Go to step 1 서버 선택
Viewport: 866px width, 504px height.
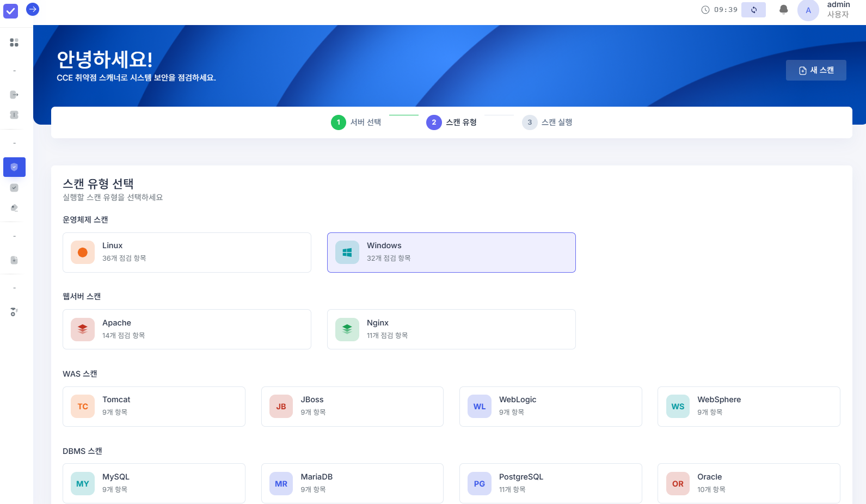[356, 122]
